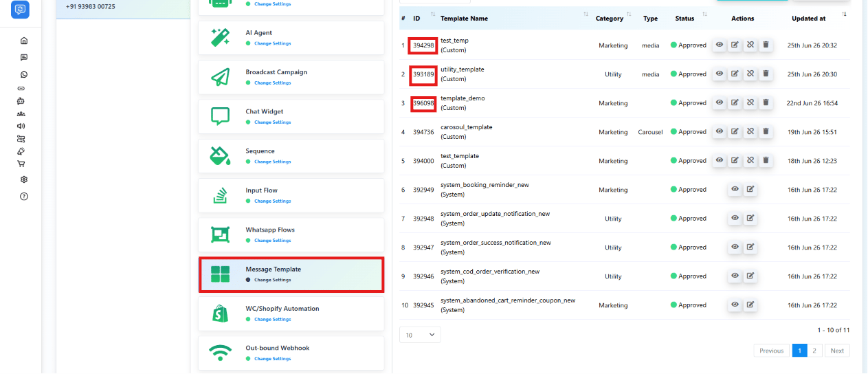Sort table by Updated at column
This screenshot has height=374, width=868.
coord(812,19)
